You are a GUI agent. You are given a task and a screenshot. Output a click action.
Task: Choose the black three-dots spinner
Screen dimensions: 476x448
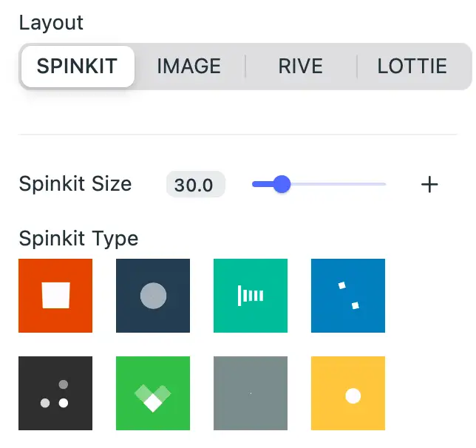[x=55, y=393]
